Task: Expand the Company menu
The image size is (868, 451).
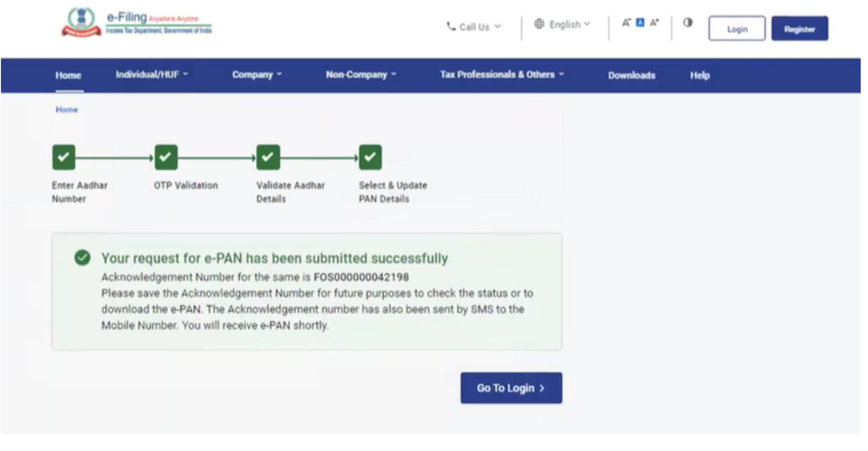Action: [x=257, y=74]
